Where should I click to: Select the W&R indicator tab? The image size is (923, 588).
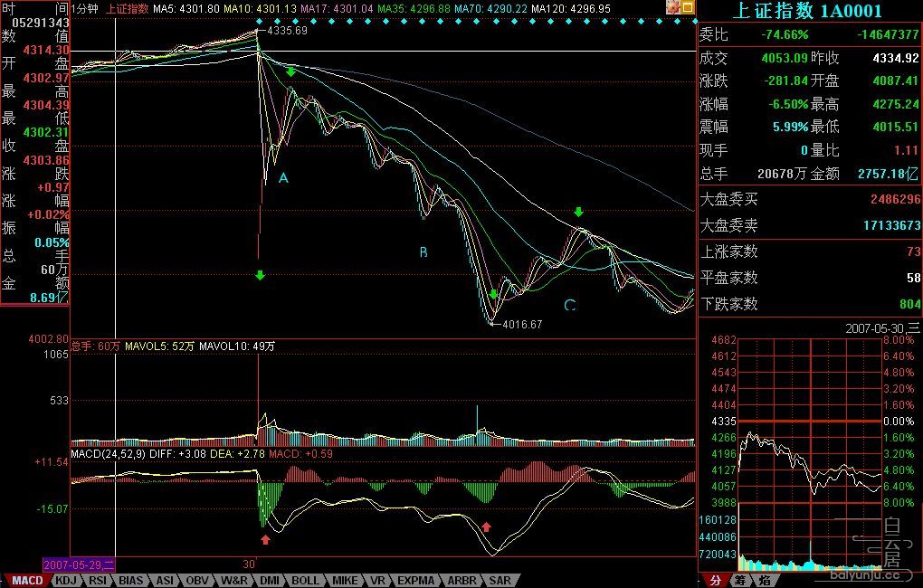pyautogui.click(x=233, y=581)
